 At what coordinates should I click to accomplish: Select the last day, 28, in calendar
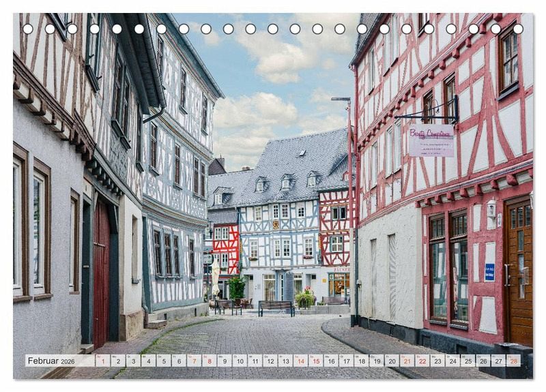pos(513,361)
